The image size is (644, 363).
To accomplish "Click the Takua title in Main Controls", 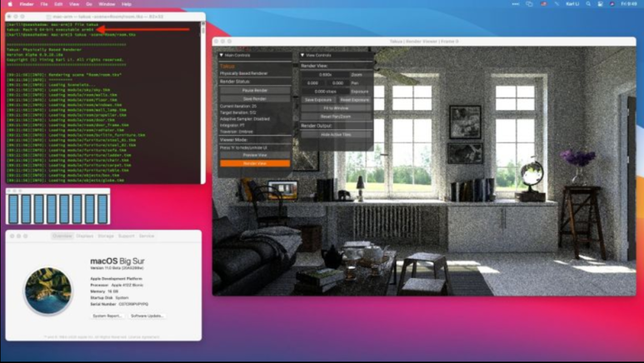I will point(227,66).
